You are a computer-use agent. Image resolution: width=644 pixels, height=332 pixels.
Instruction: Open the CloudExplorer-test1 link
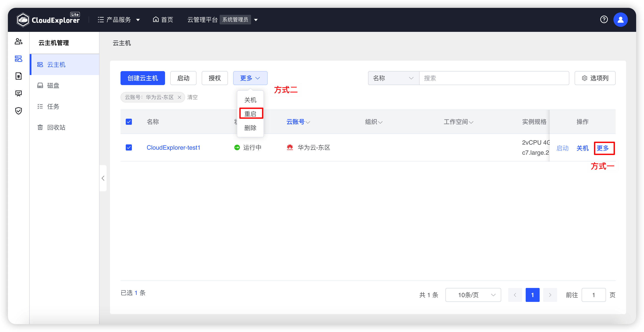click(x=173, y=148)
